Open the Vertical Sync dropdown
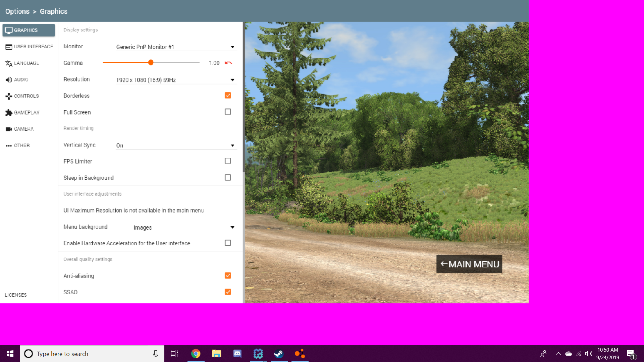 (x=176, y=145)
